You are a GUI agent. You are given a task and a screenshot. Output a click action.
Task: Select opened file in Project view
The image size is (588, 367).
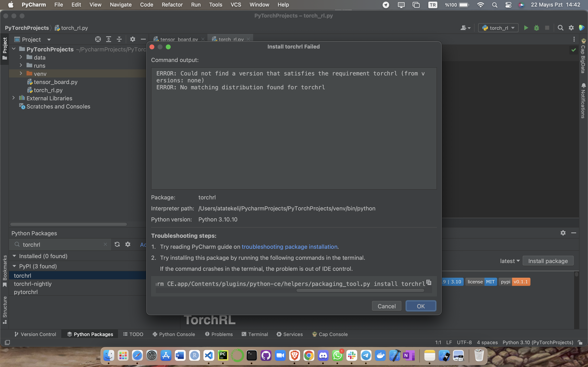pos(98,39)
